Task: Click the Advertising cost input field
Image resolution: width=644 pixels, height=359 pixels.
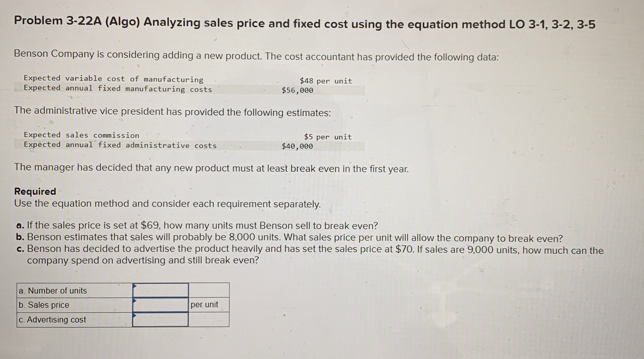Action: tap(161, 320)
